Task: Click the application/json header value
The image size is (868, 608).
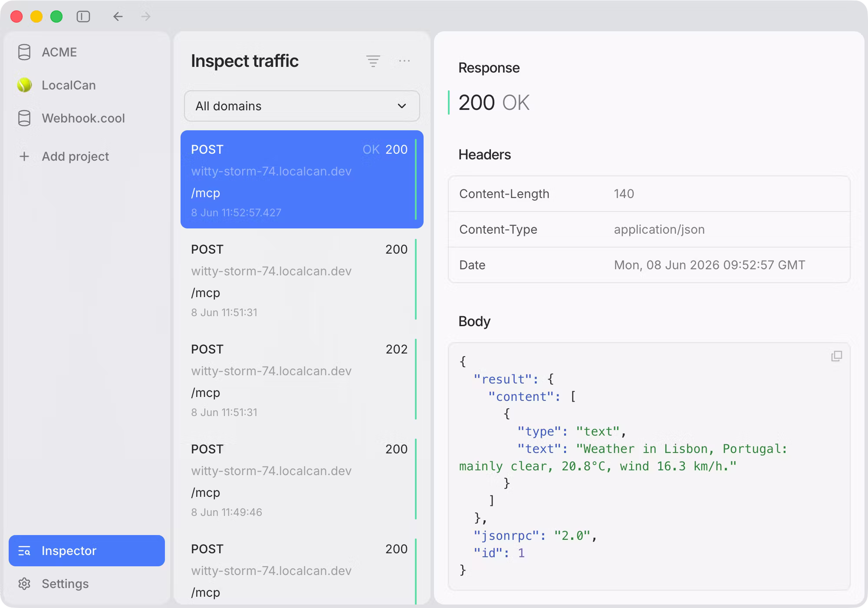Action: (659, 229)
